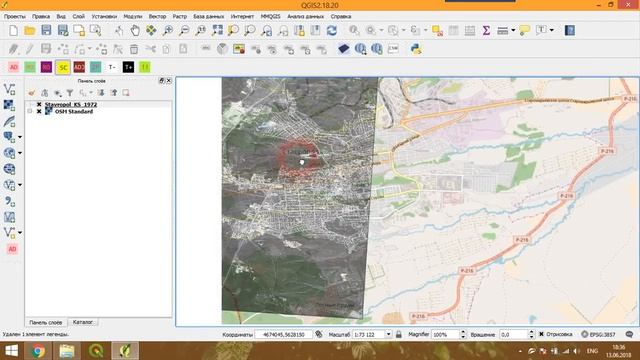Save the project with the floppy disk icon
This screenshot has height=360, width=640.
(46, 31)
